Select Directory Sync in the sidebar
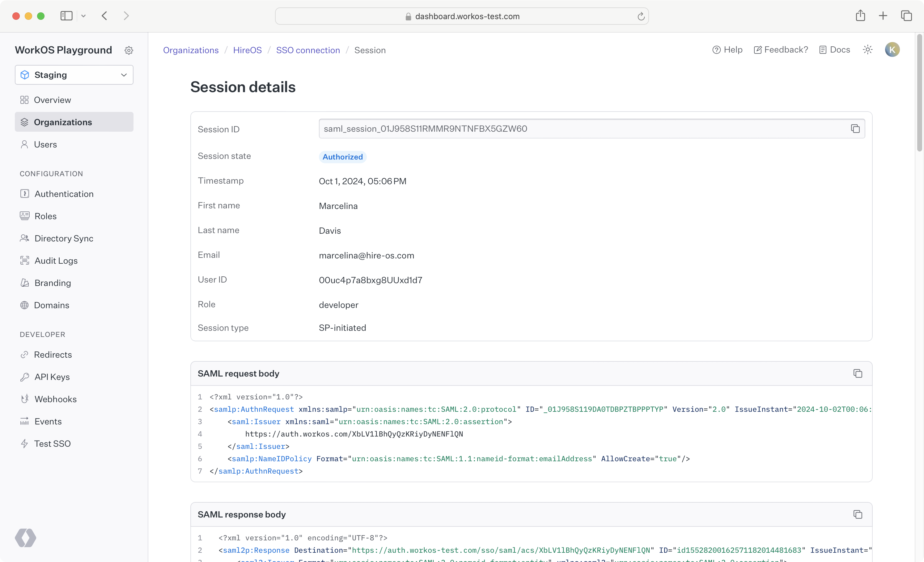The width and height of the screenshot is (924, 562). click(64, 238)
